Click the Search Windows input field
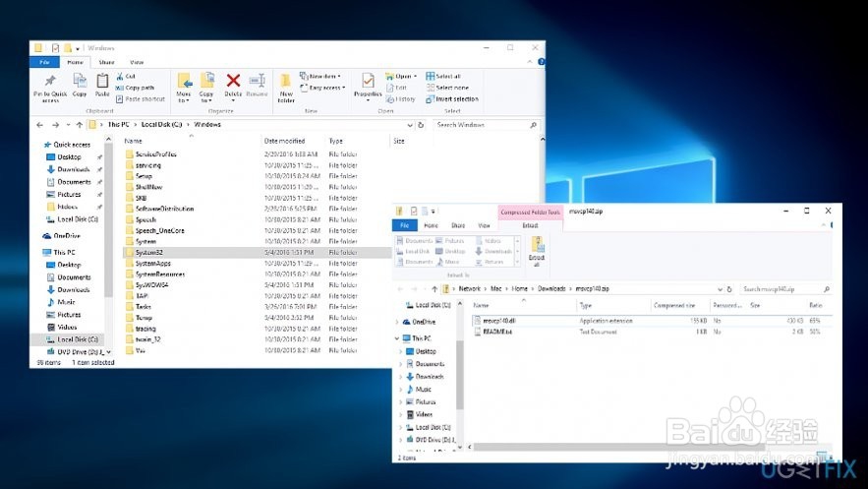Screen dimensions: 868x489 tap(485, 125)
